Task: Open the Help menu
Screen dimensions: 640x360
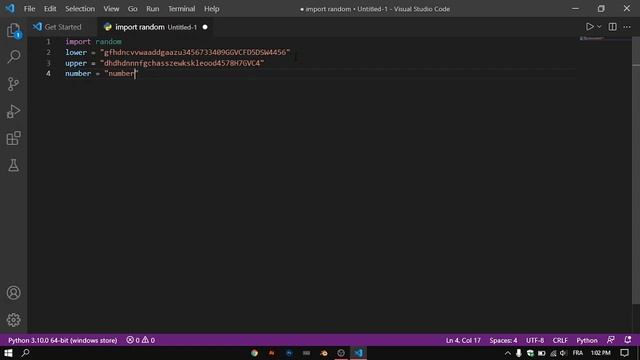Action: click(x=212, y=9)
